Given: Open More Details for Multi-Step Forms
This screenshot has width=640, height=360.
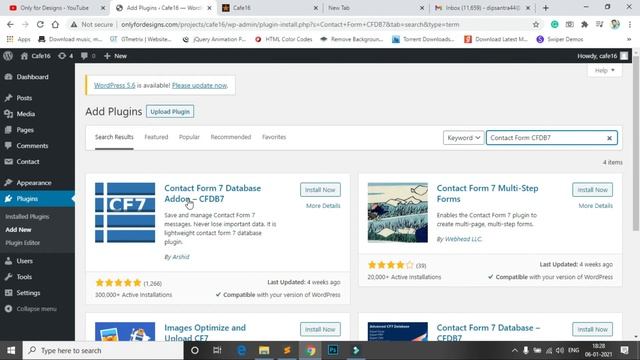Looking at the screenshot, I should 596,206.
